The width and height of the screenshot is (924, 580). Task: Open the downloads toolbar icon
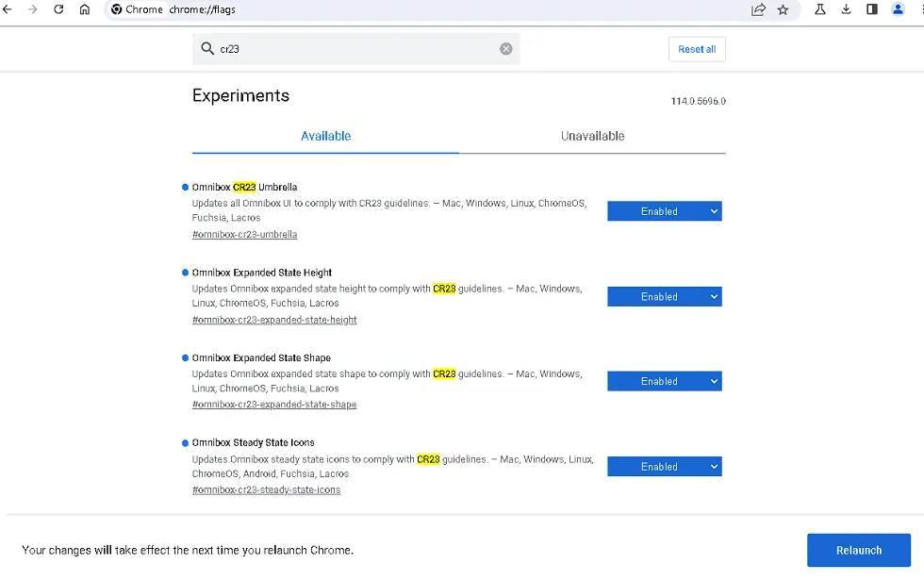point(846,9)
